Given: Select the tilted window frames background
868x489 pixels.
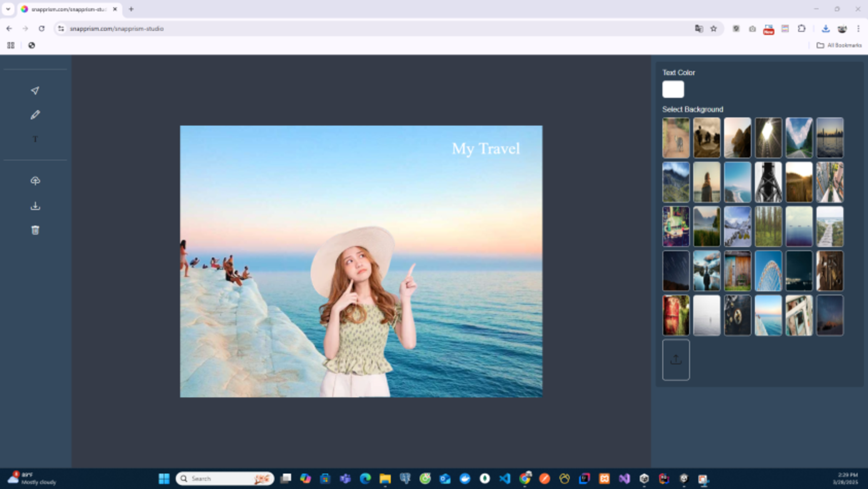Looking at the screenshot, I should point(799,315).
